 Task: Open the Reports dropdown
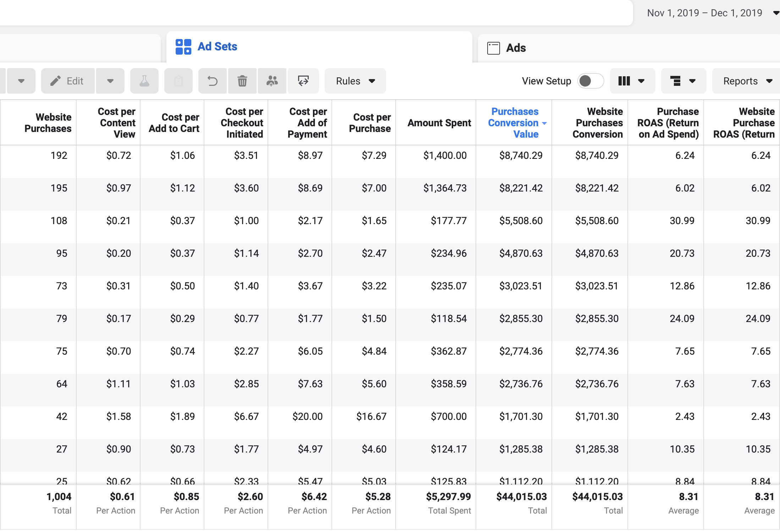tap(747, 81)
